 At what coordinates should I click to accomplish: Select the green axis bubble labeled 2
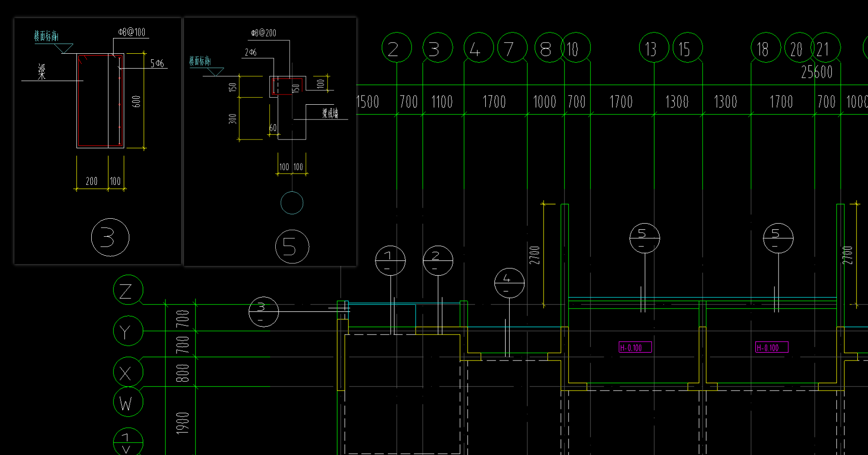[397, 47]
